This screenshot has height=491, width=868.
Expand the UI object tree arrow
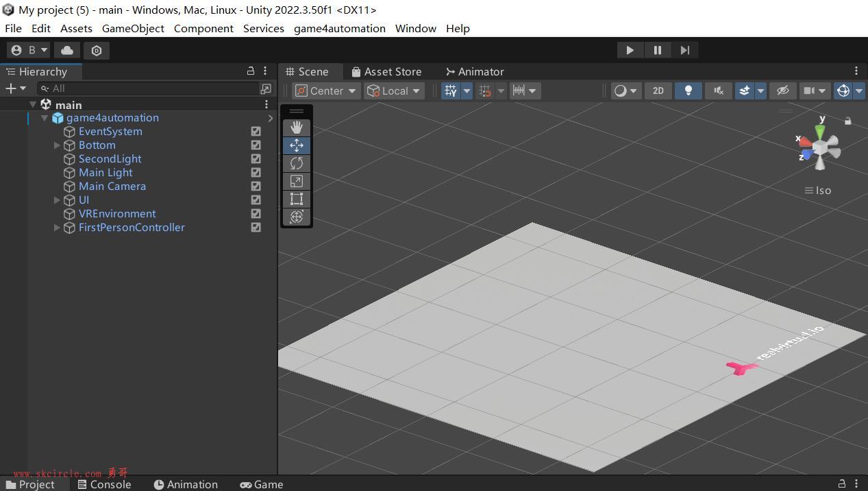[x=57, y=200]
